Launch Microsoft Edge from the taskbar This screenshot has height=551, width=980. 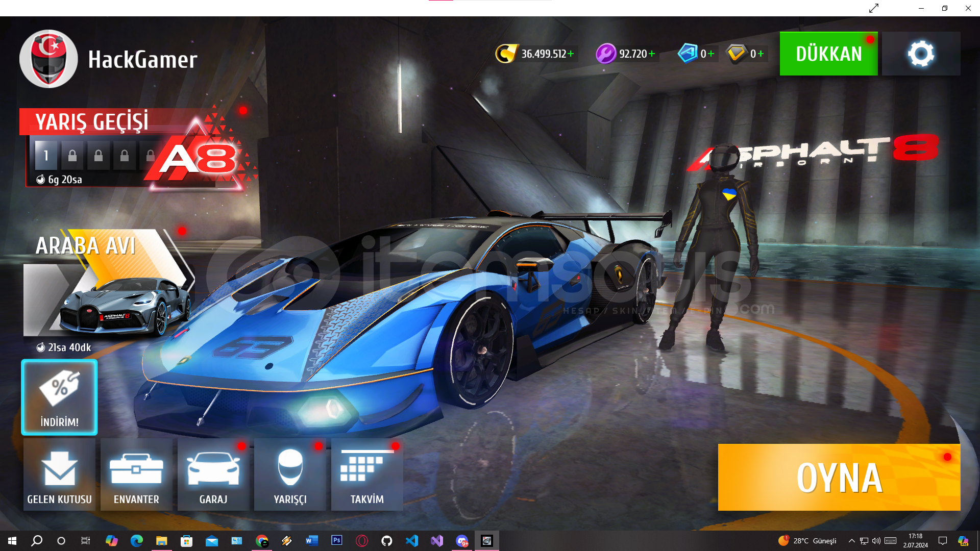(136, 541)
